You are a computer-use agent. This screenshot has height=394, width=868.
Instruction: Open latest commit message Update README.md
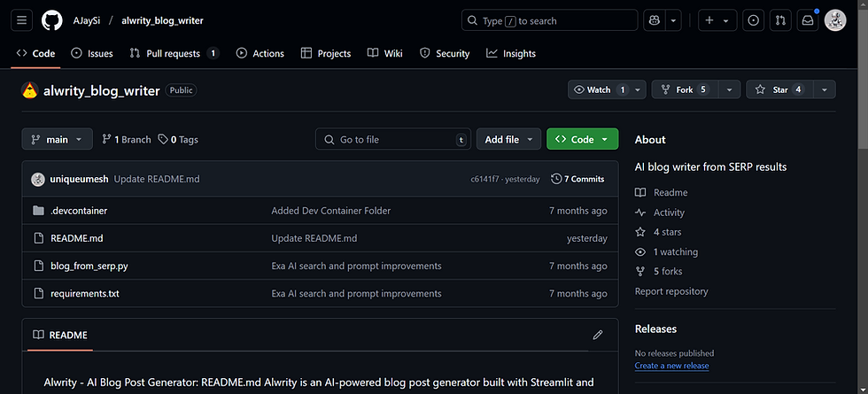(x=157, y=179)
